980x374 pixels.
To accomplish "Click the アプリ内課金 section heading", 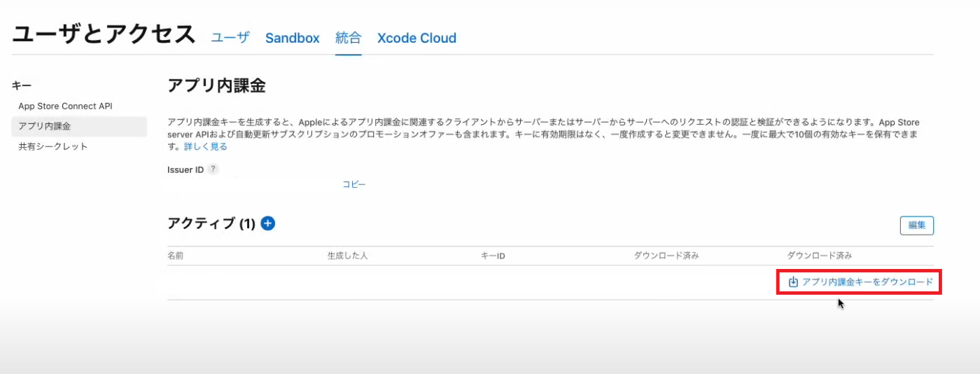I will 217,86.
